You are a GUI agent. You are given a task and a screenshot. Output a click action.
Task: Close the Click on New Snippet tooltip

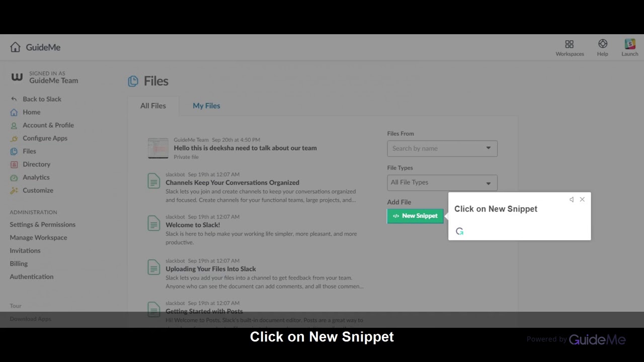582,200
